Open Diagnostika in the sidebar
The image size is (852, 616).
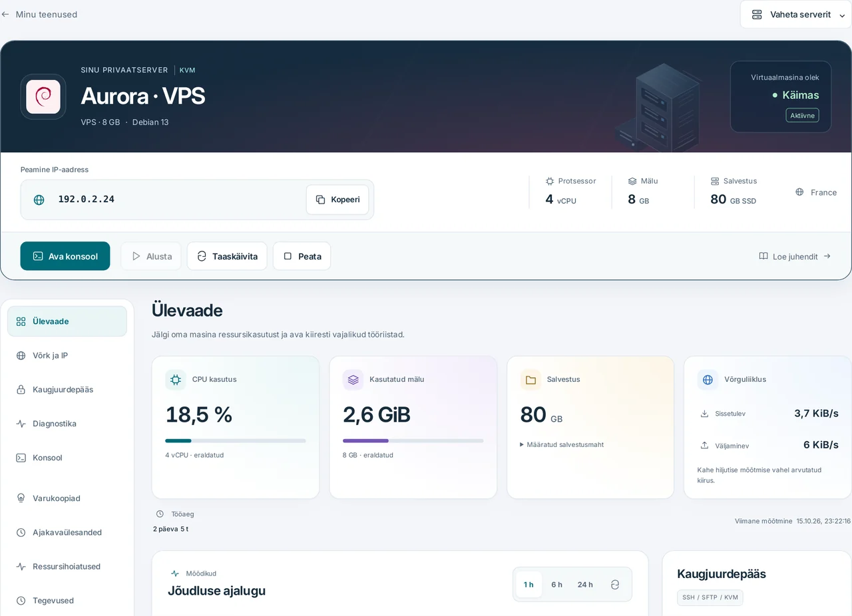pyautogui.click(x=67, y=424)
